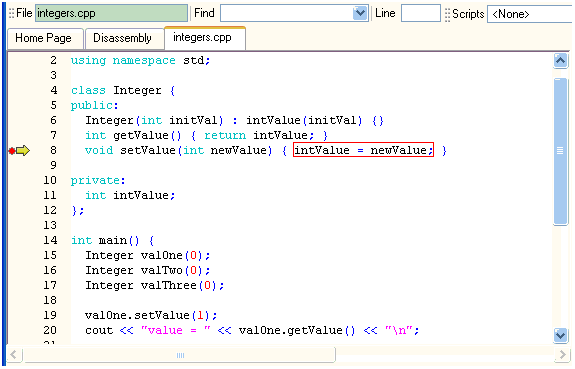Click 'private:' on line 10
575x369 pixels.
pyautogui.click(x=98, y=180)
